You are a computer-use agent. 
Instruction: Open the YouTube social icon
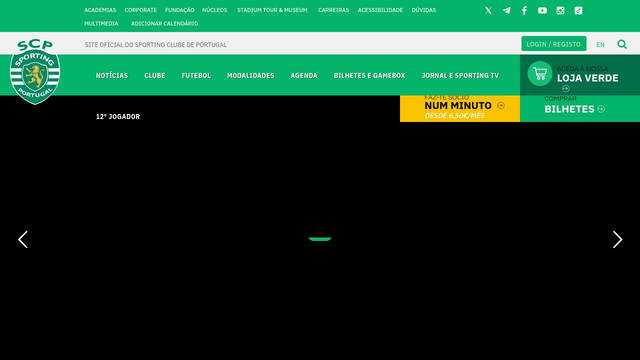(x=542, y=11)
